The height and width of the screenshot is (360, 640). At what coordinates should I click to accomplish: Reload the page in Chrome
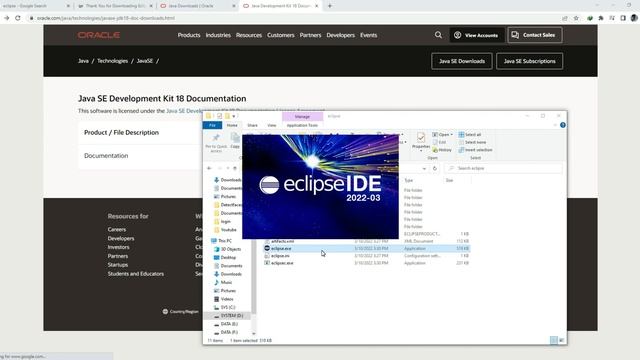point(18,18)
